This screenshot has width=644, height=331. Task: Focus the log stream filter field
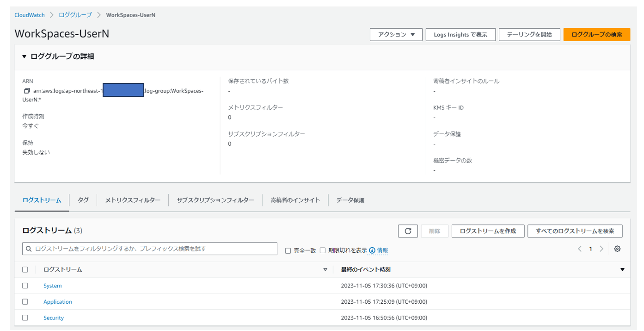click(150, 249)
